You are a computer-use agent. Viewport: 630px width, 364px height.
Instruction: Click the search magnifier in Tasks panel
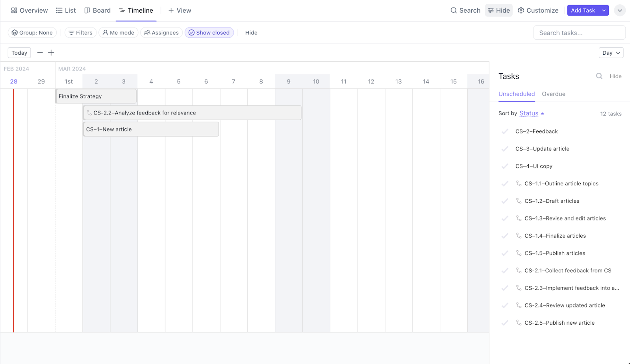click(599, 76)
